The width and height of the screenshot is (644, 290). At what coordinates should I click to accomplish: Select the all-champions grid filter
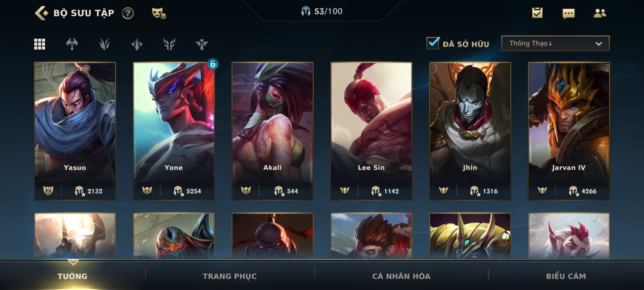point(39,44)
